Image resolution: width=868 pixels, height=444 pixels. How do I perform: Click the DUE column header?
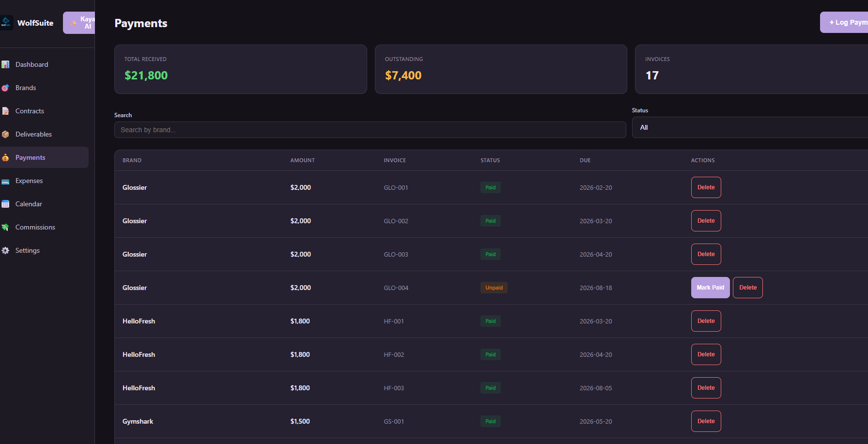coord(585,160)
